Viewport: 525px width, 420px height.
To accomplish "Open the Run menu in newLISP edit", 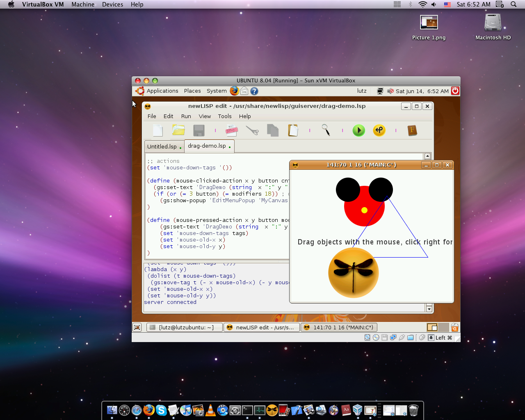I will coord(186,116).
